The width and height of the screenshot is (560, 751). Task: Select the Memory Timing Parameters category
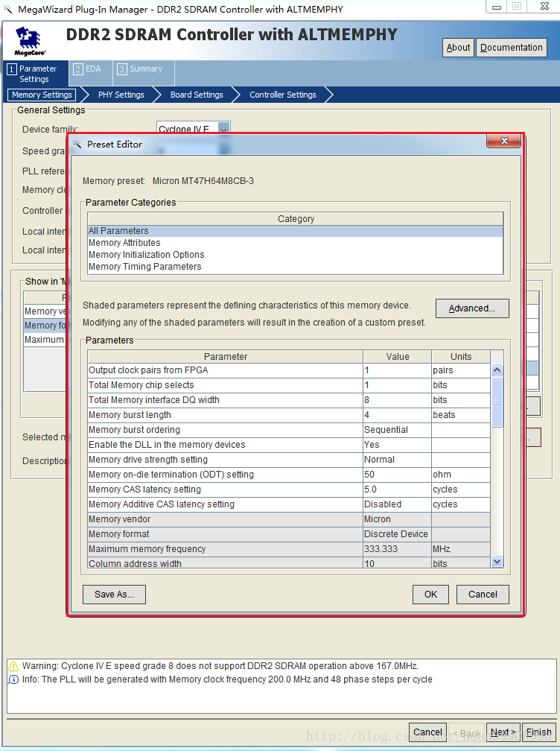point(296,267)
